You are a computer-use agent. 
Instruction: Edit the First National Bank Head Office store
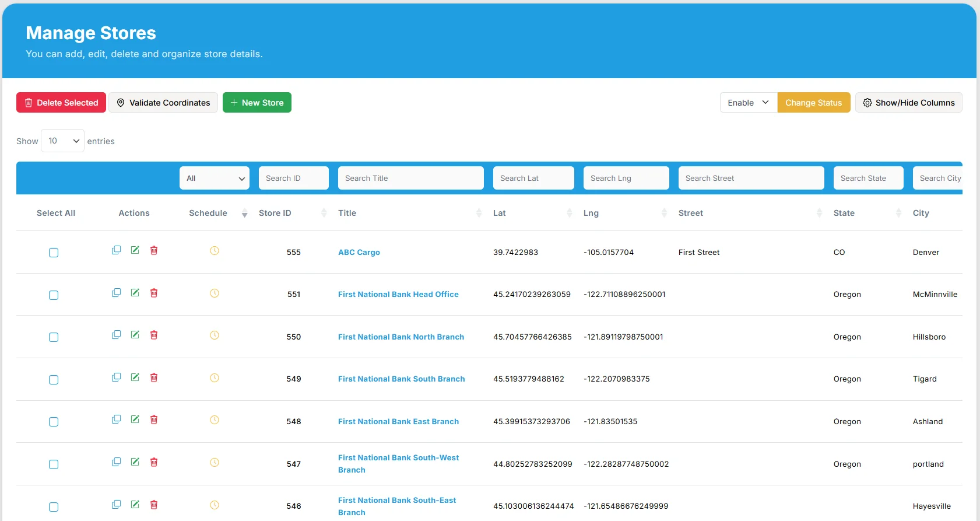(135, 293)
